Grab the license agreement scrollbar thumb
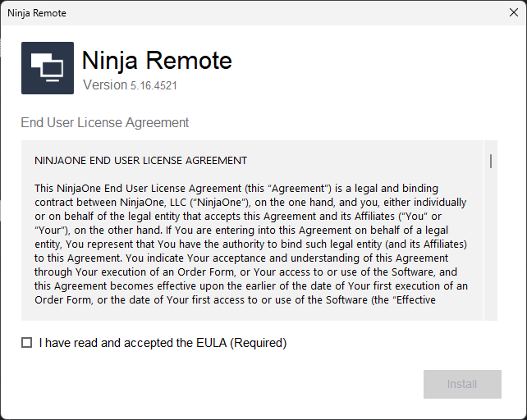Image resolution: width=527 pixels, height=420 pixels. (x=491, y=160)
